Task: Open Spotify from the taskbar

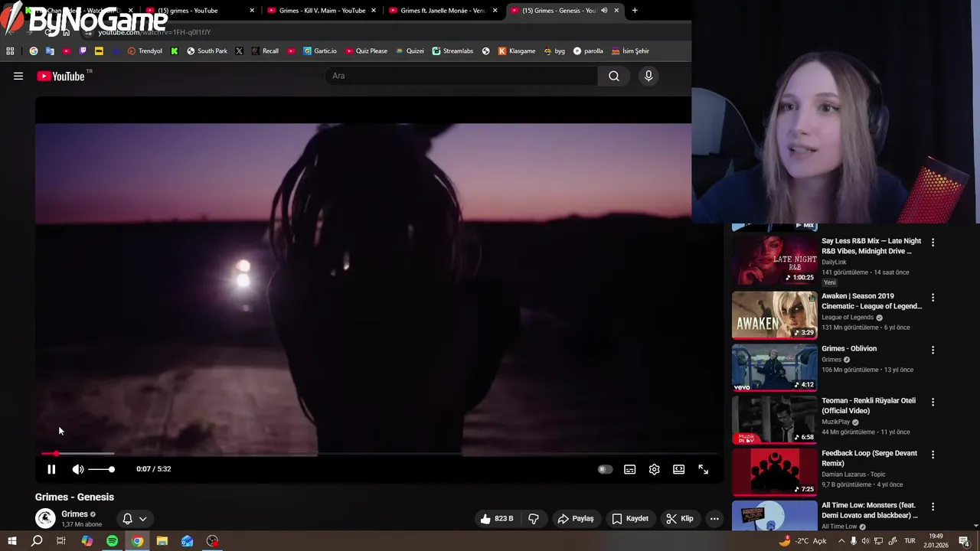Action: coord(112,541)
